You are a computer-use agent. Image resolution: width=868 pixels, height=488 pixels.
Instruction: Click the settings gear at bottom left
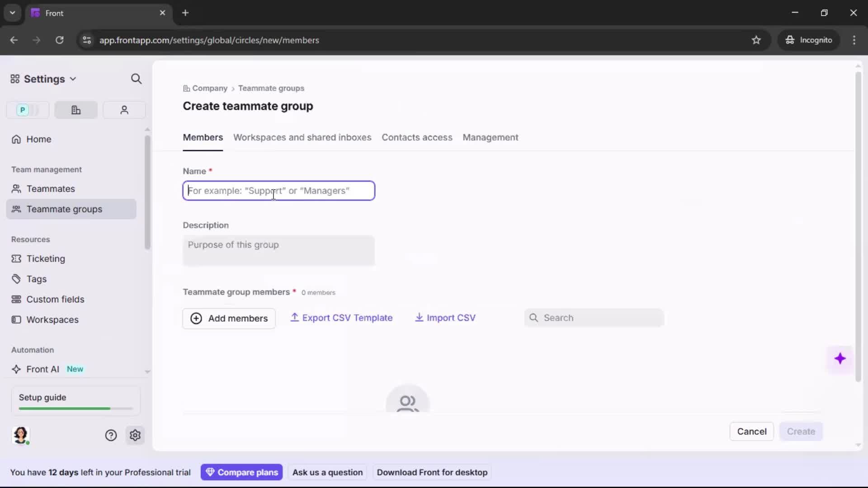(135, 435)
